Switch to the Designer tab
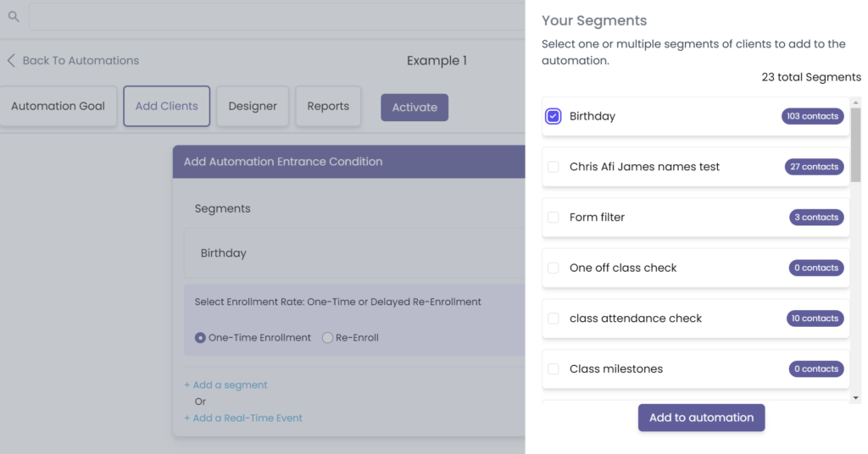 253,107
